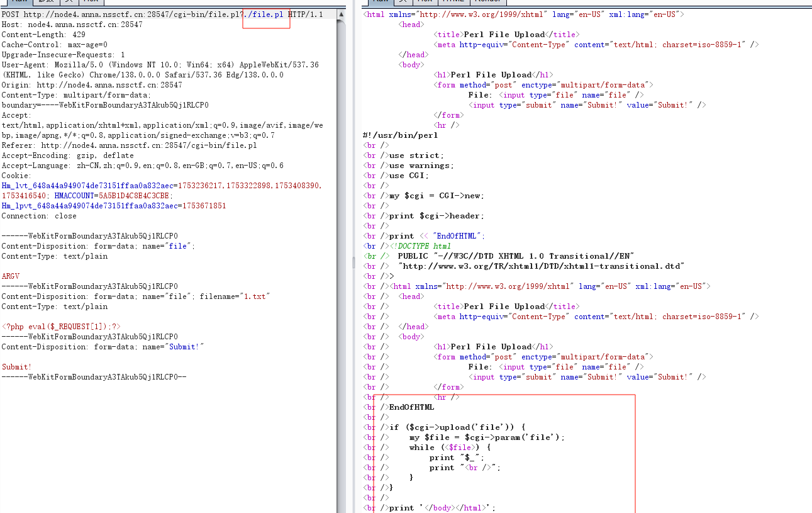Click the Accept-Language: zh-CN header
The width and height of the screenshot is (812, 513).
tap(143, 166)
